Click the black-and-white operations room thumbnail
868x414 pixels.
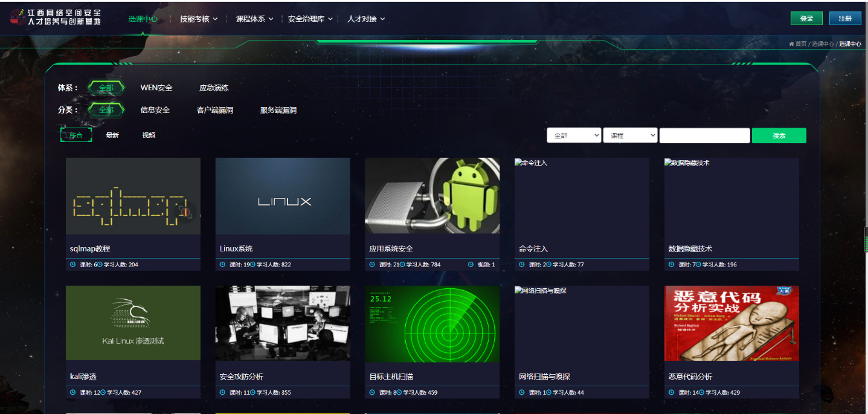[x=283, y=323]
